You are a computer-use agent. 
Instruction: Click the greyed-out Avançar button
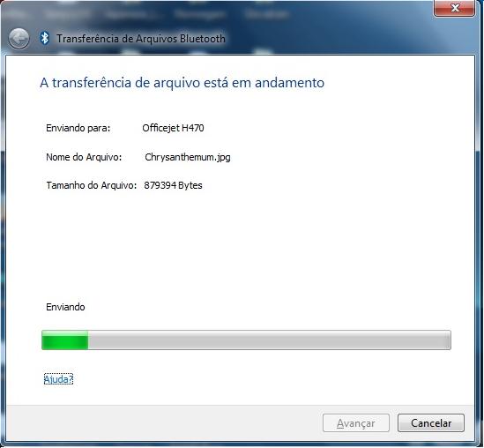[x=356, y=423]
